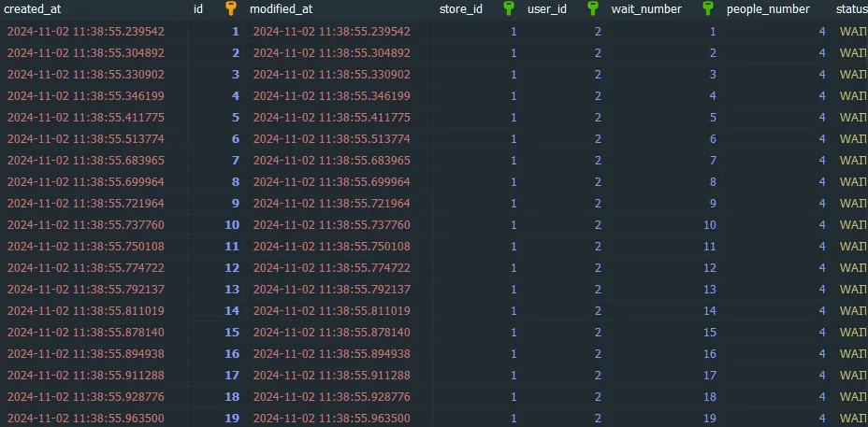Select modified_at cell 11:38:55.911288
This screenshot has height=427, width=868.
coord(332,376)
